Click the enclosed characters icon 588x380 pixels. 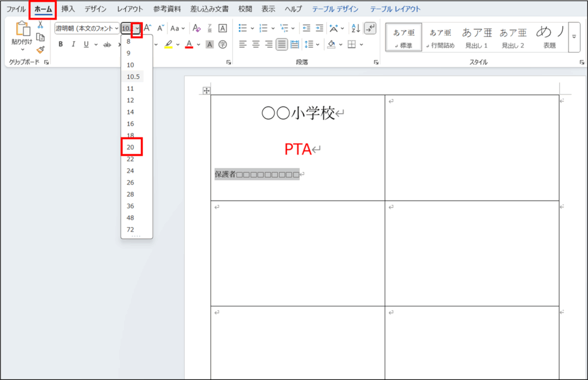point(223,45)
